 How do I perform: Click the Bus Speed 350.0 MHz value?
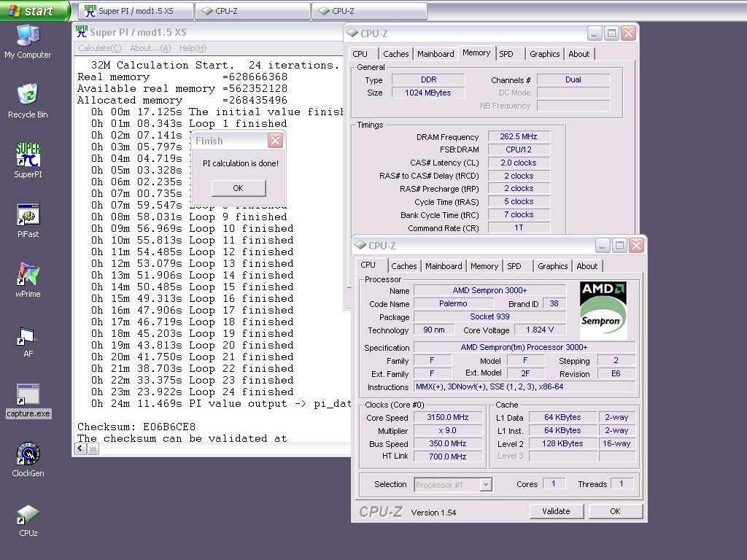coord(448,443)
